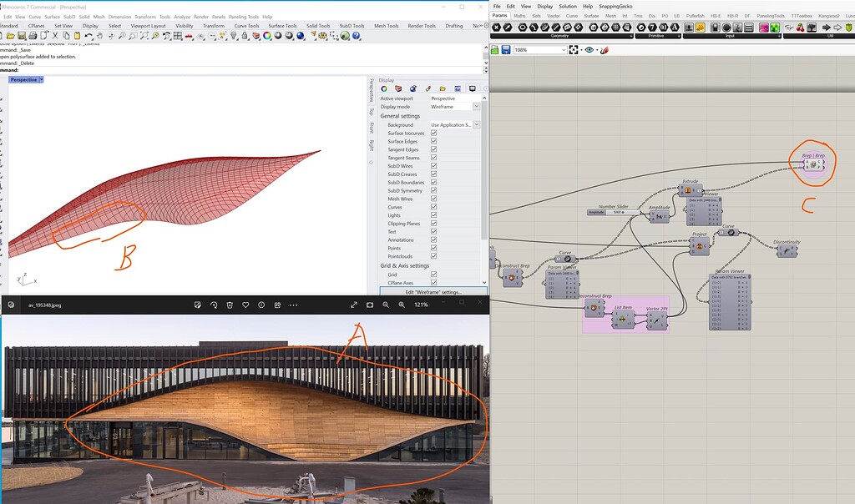Viewport: 855px width, 504px height.
Task: Click the circled Brep | Brep intersection component
Action: (x=814, y=164)
